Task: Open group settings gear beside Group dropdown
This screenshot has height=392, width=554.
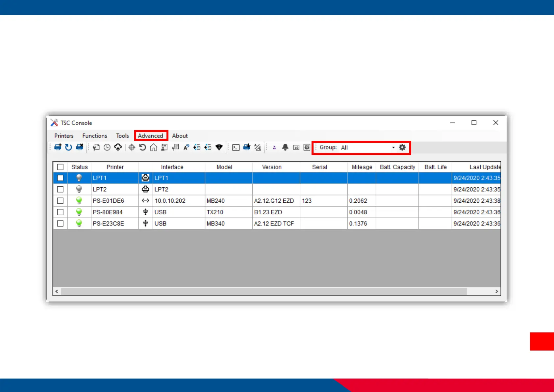Action: 402,147
